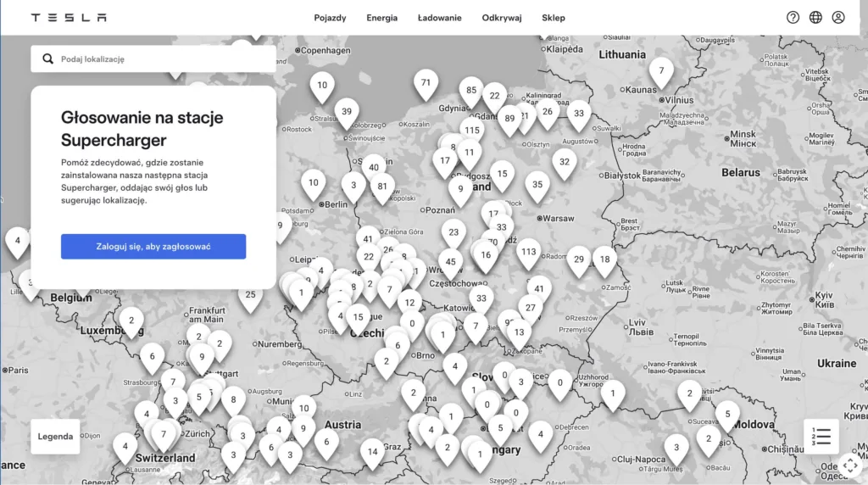Click the Vilnius city label
This screenshot has height=485, width=868.
(679, 100)
